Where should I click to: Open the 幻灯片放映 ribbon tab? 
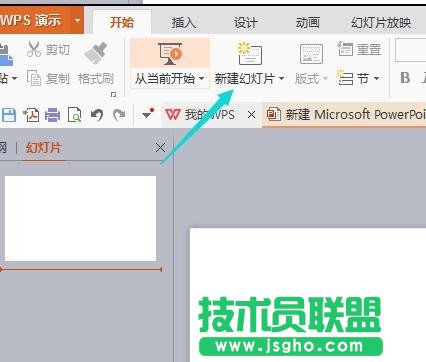click(381, 22)
